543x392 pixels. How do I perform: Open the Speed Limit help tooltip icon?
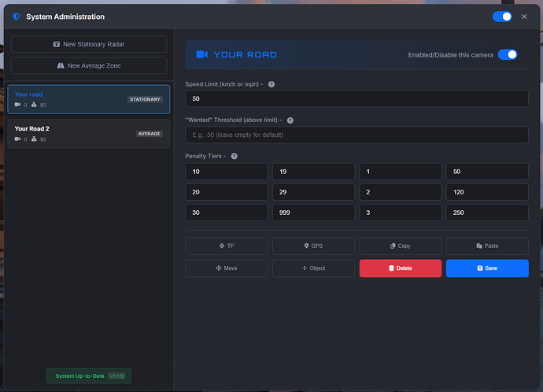[271, 84]
